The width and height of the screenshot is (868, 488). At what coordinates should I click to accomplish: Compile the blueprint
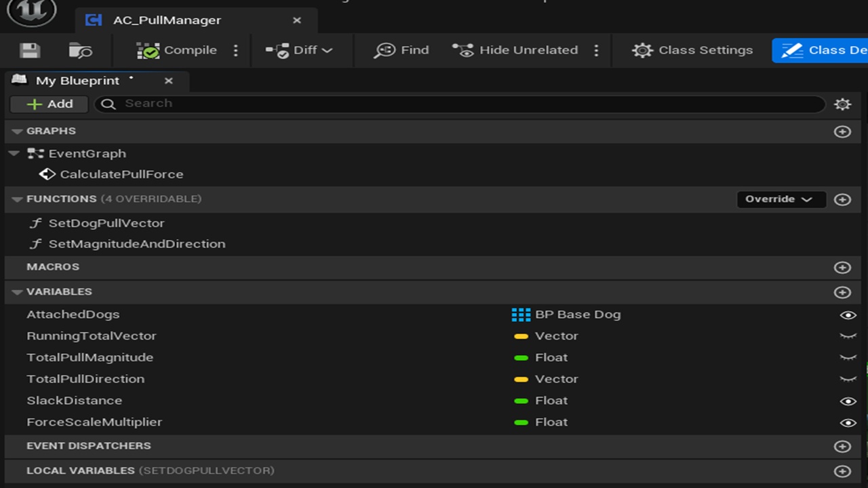click(x=176, y=50)
